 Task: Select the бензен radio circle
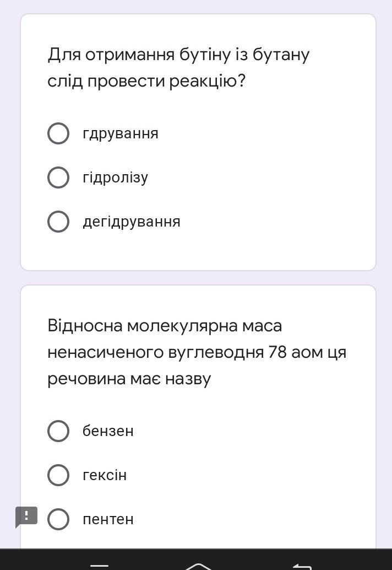click(x=58, y=431)
